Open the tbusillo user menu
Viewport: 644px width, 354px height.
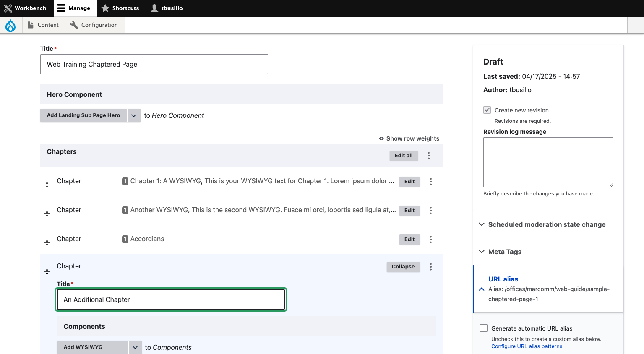167,8
